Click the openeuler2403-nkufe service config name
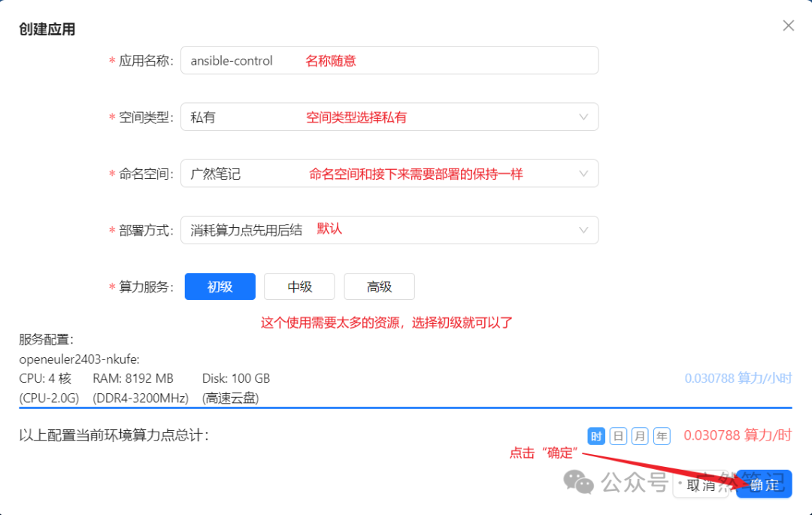This screenshot has width=812, height=515. tap(80, 359)
